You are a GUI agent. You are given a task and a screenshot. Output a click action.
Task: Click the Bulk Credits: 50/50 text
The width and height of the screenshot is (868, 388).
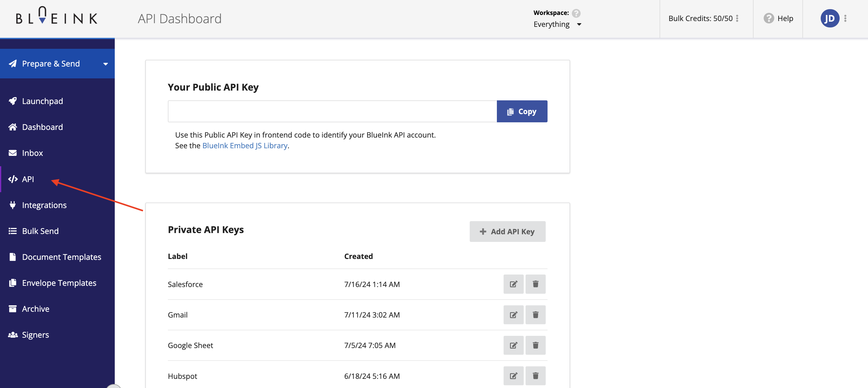(700, 19)
